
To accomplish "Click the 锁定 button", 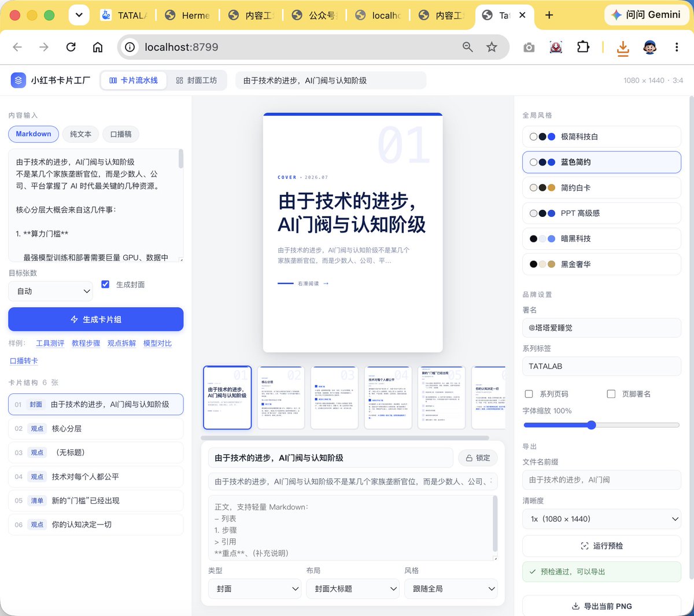I will point(478,458).
